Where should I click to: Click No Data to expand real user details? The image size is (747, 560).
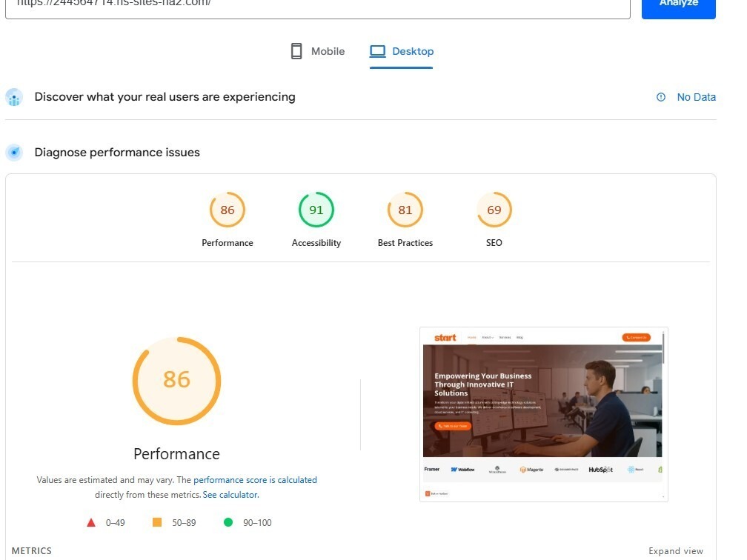(695, 97)
